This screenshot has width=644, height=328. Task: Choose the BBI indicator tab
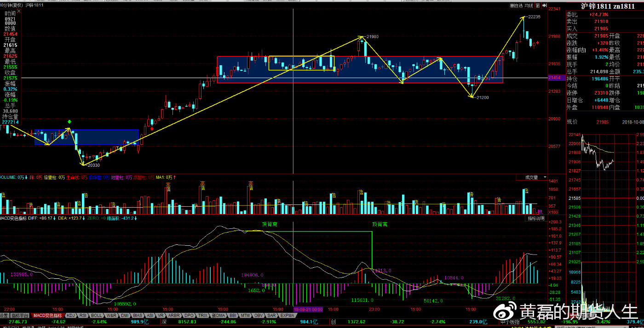pos(233,316)
